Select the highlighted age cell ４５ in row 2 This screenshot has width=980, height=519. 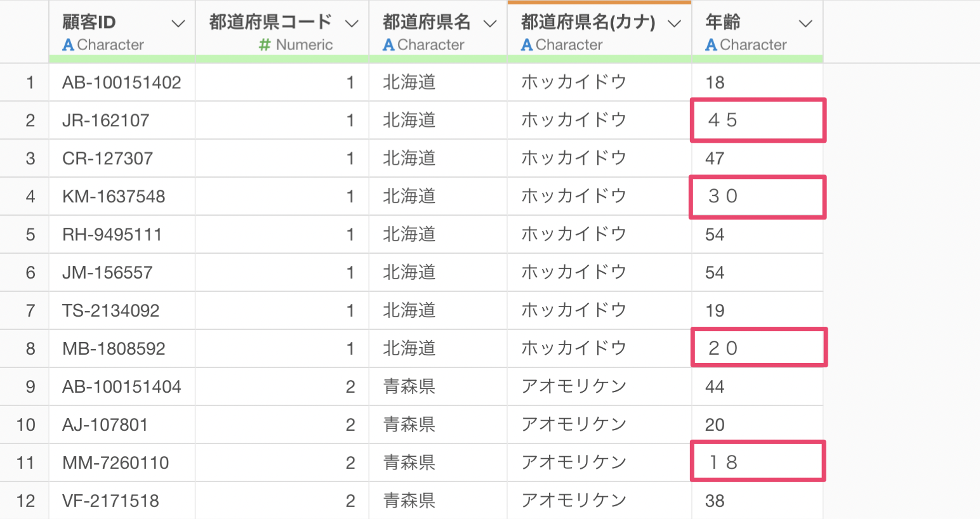(758, 120)
